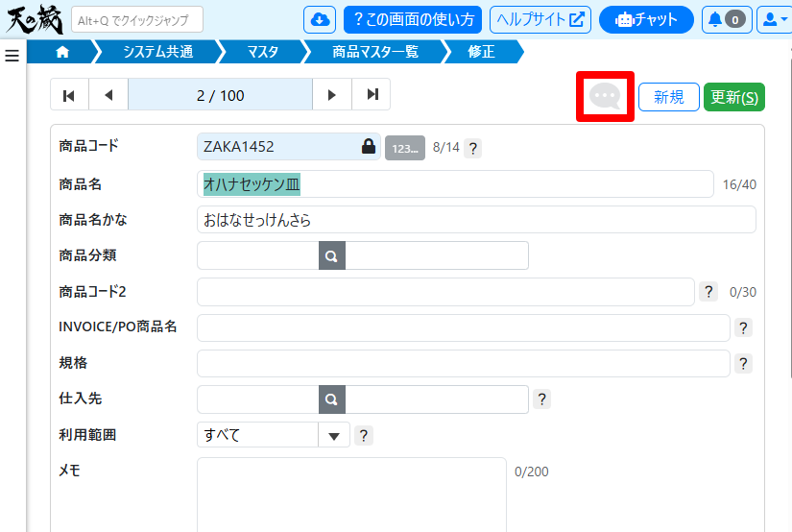Click the cloud download icon
This screenshot has height=532, width=792.
pyautogui.click(x=320, y=19)
